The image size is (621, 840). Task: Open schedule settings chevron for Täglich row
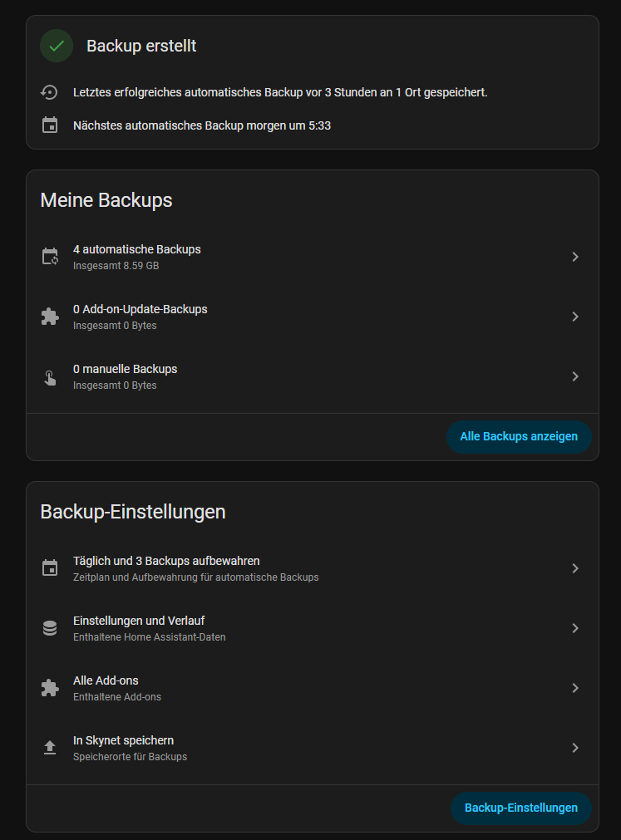coord(574,568)
